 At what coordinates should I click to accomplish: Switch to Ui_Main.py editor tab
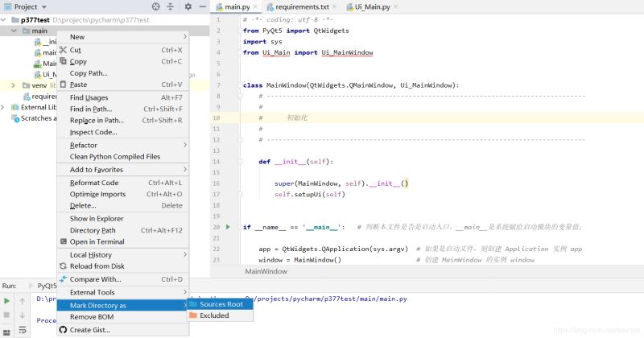click(x=372, y=7)
